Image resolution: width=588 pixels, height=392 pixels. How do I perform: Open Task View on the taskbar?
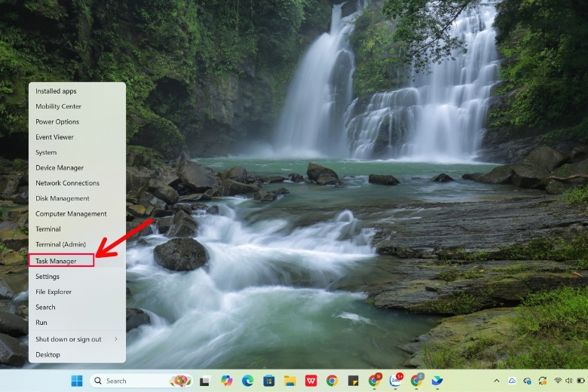coord(204,381)
